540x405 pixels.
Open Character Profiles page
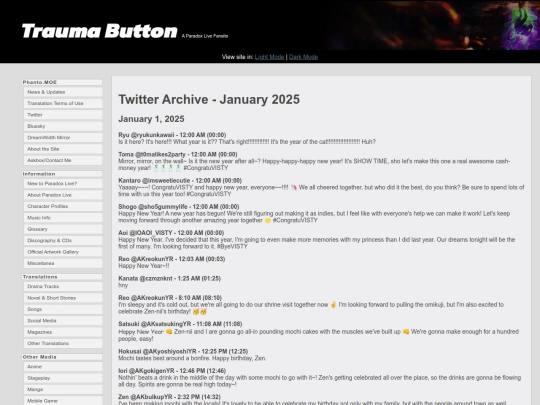(x=63, y=206)
